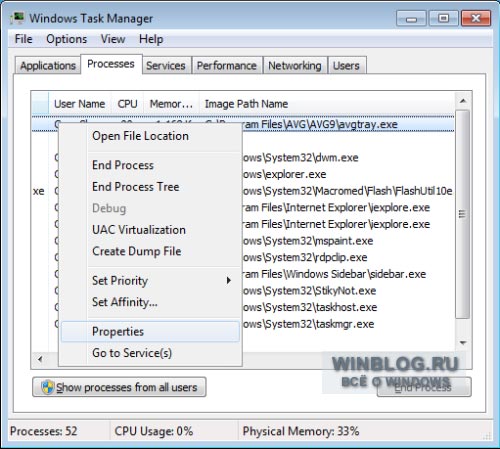The width and height of the screenshot is (500, 449).
Task: Open the Performance tab
Action: 227,65
